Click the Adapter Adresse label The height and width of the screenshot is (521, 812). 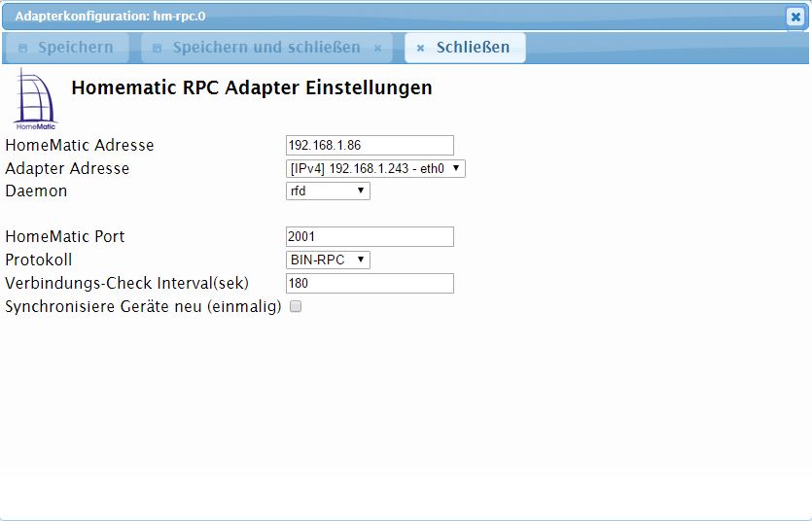(x=67, y=169)
